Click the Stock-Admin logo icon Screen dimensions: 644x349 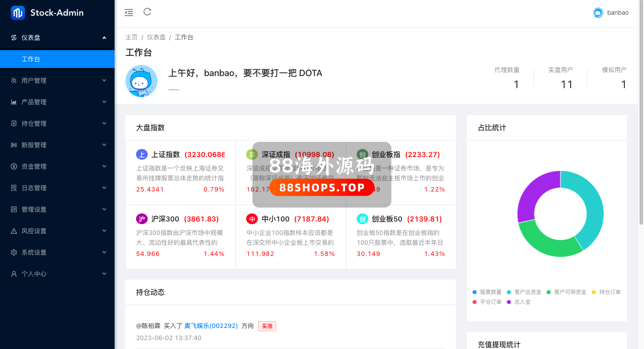[18, 13]
